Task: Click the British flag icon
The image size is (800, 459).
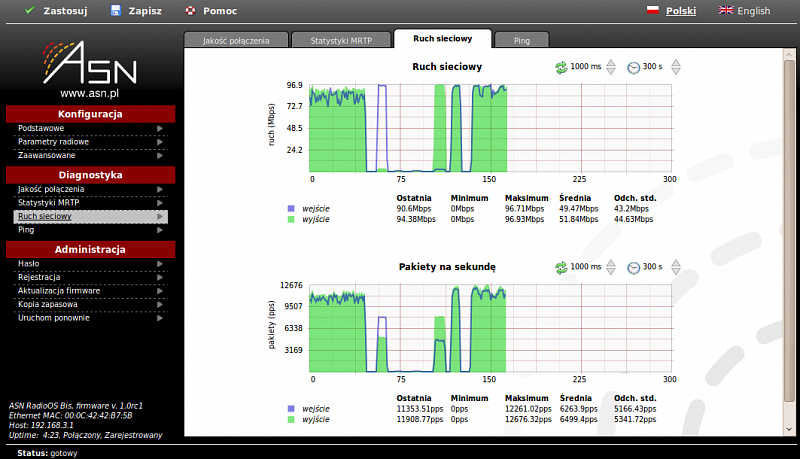Action: pyautogui.click(x=726, y=10)
